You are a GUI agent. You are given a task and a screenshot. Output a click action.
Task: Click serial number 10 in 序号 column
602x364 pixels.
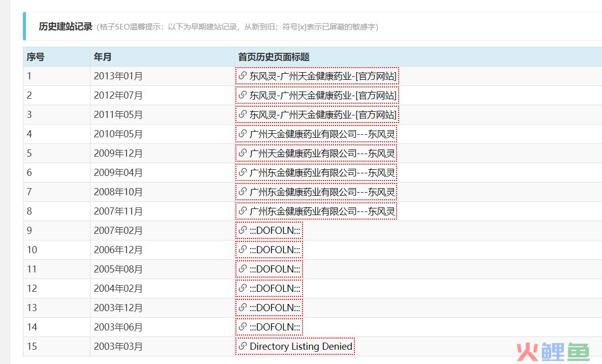[32, 250]
